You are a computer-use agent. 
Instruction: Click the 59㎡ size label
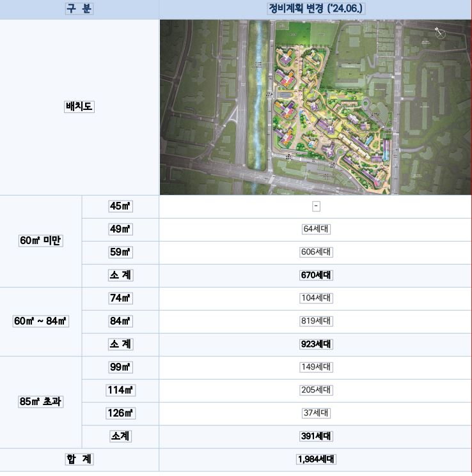pos(120,252)
